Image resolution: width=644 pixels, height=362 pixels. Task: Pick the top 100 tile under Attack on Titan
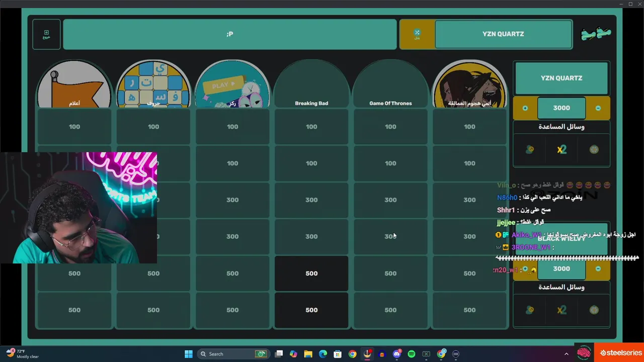click(x=469, y=127)
